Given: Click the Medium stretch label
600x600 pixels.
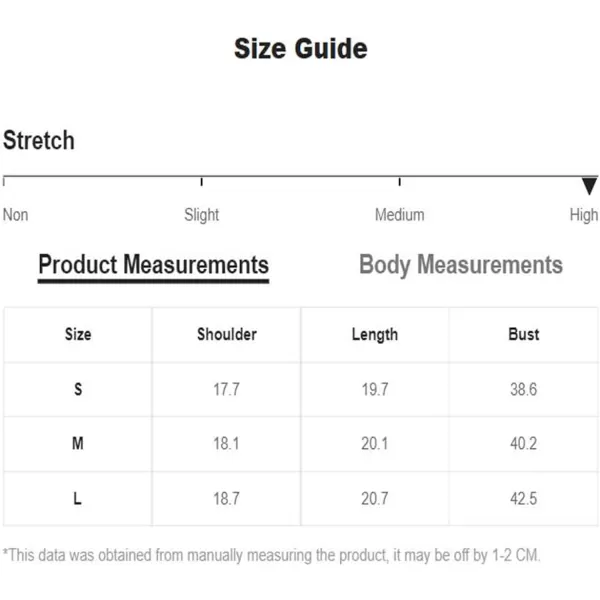Looking at the screenshot, I should (x=399, y=215).
